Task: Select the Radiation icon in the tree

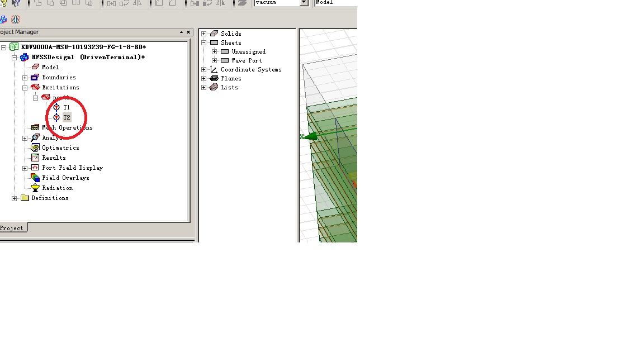Action: 35,188
